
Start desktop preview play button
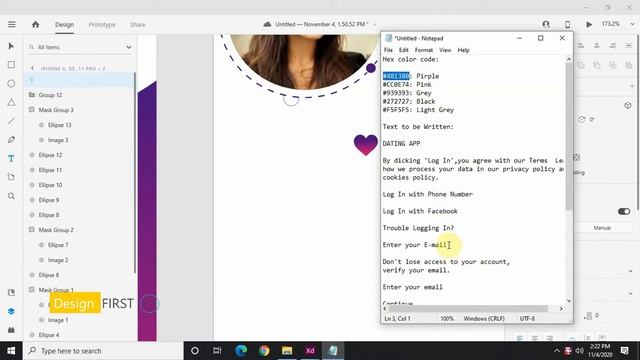click(589, 24)
